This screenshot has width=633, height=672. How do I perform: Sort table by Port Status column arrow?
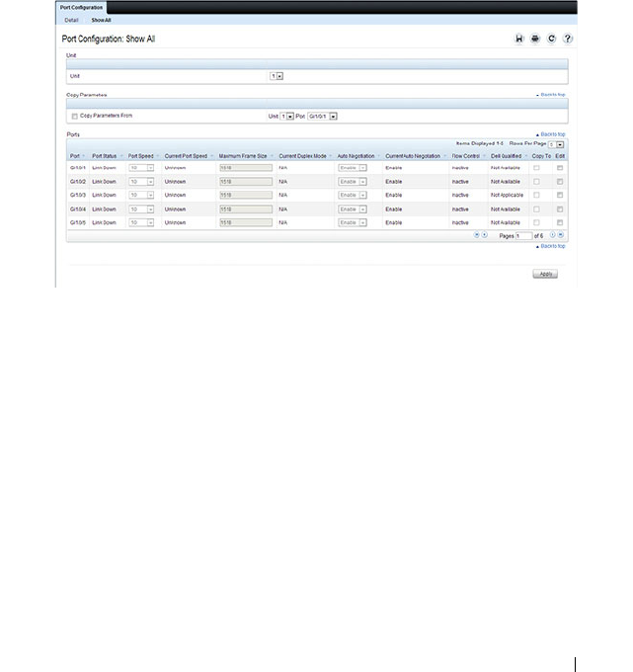(121, 156)
